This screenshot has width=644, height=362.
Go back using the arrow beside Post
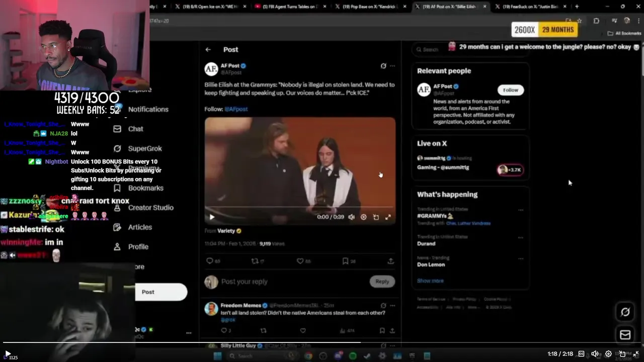point(208,49)
